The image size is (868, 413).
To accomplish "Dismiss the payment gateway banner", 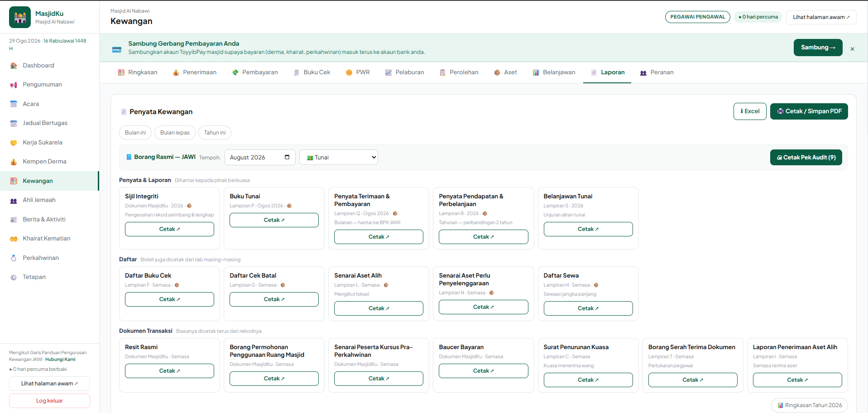I will pos(852,49).
